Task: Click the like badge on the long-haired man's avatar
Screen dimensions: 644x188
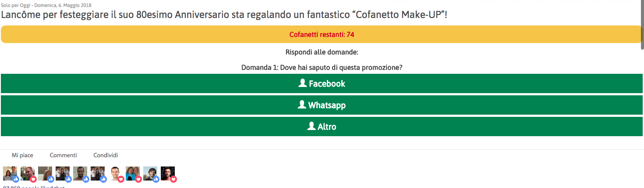Action: tap(156, 179)
